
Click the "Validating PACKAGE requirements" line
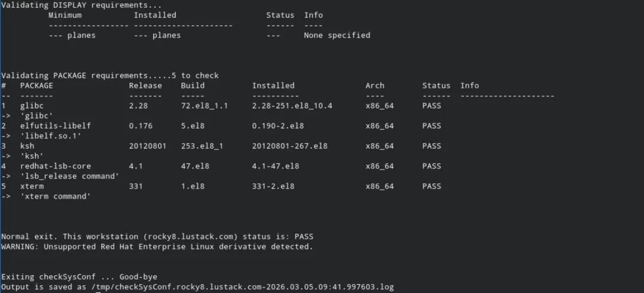tap(110, 76)
